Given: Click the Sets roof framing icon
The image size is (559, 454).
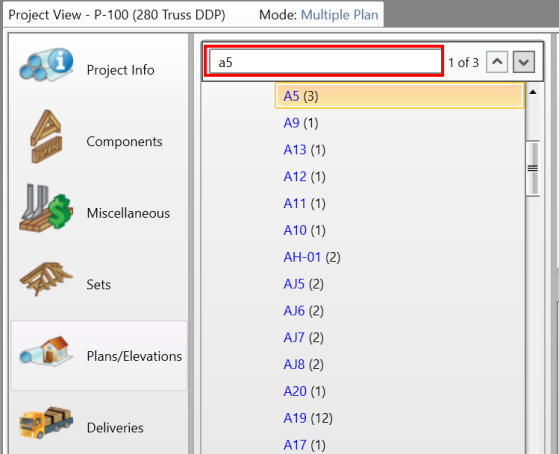Looking at the screenshot, I should [x=46, y=280].
